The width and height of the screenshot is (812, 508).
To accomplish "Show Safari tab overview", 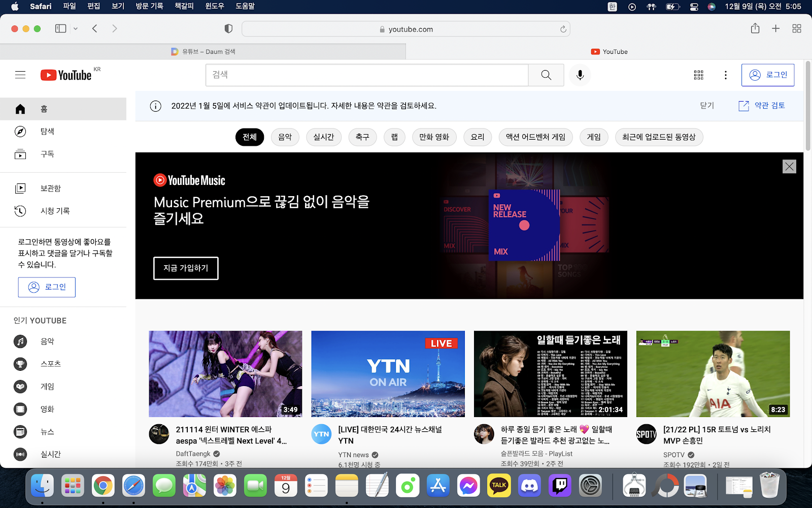I will click(x=797, y=29).
